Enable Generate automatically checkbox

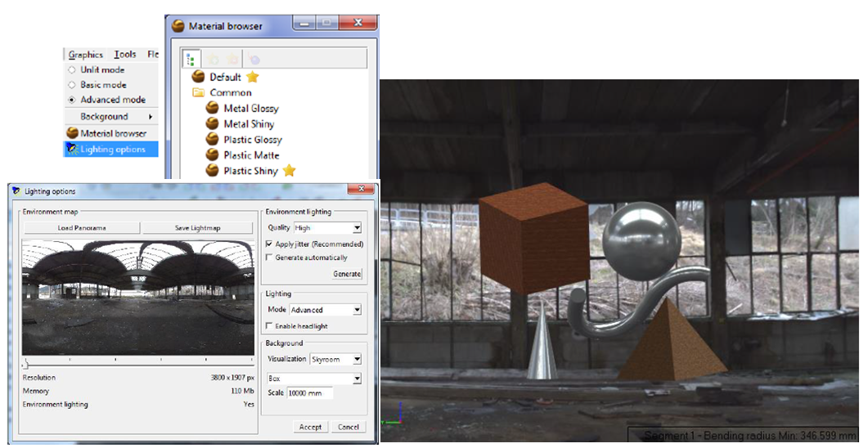pos(269,258)
